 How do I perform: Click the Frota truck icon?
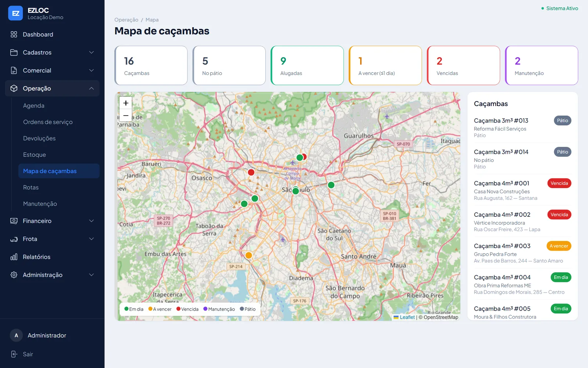(14, 239)
